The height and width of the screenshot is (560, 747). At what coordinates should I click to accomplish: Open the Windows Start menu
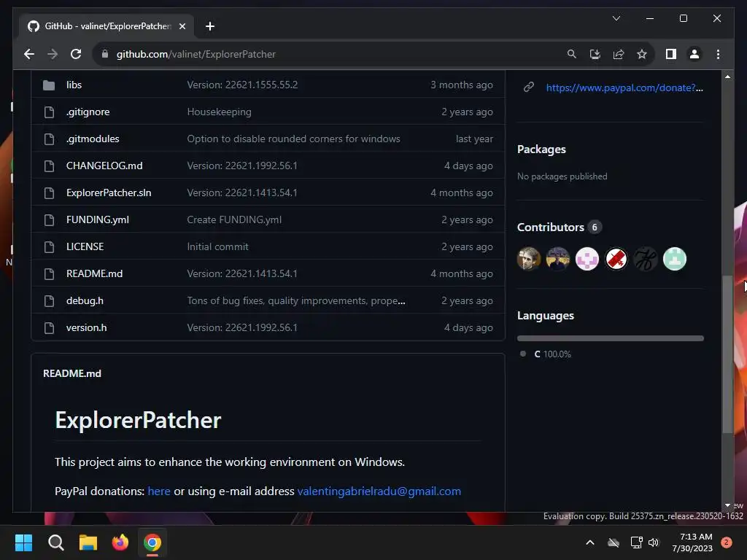pyautogui.click(x=23, y=542)
